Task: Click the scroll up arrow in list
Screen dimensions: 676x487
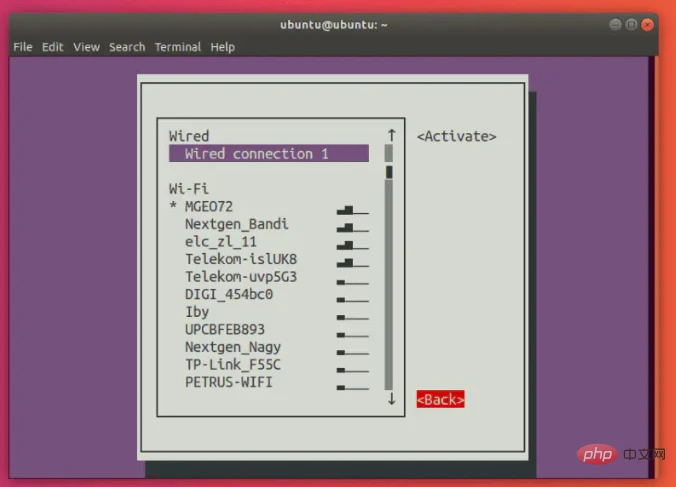Action: point(391,135)
